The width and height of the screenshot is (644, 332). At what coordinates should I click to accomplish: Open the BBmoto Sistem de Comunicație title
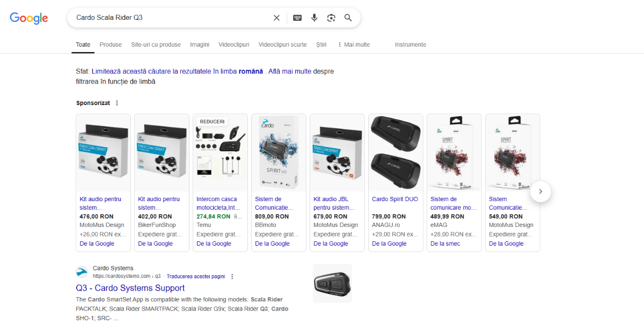click(274, 203)
